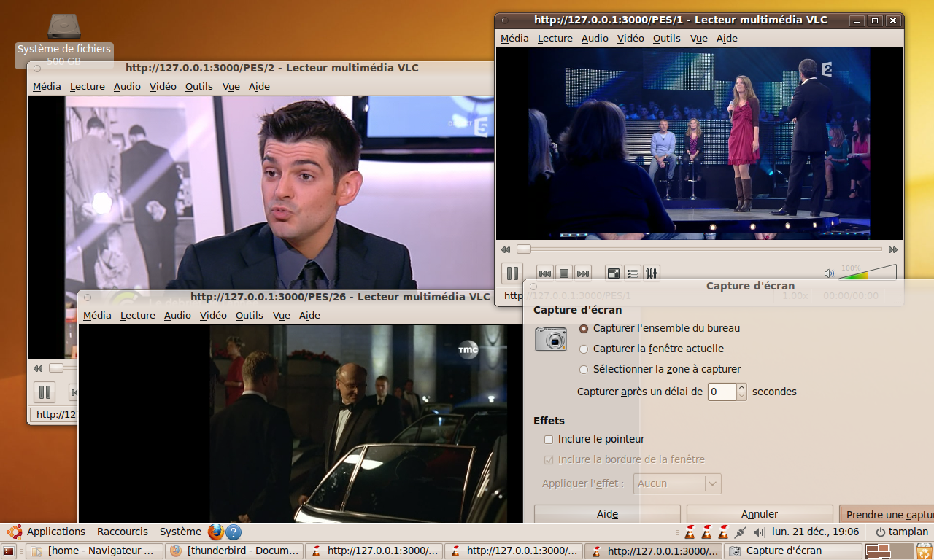Decrease the capture delay with down arrow

[x=741, y=396]
